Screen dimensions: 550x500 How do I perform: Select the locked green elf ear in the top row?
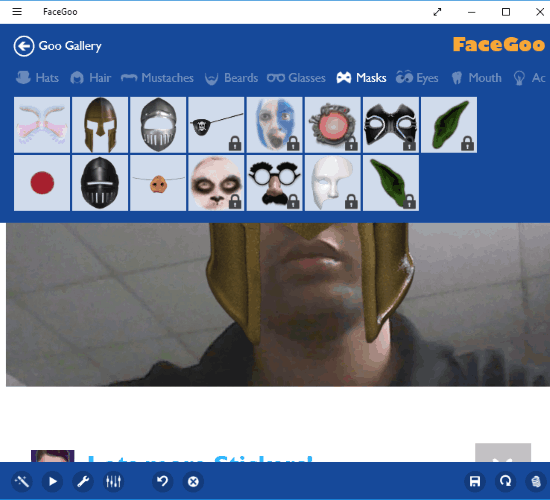(x=449, y=125)
